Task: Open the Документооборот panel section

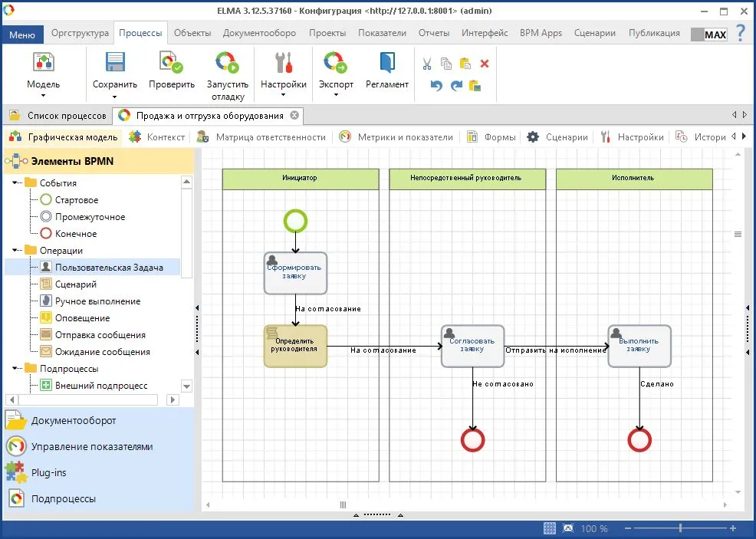Action: 74,421
